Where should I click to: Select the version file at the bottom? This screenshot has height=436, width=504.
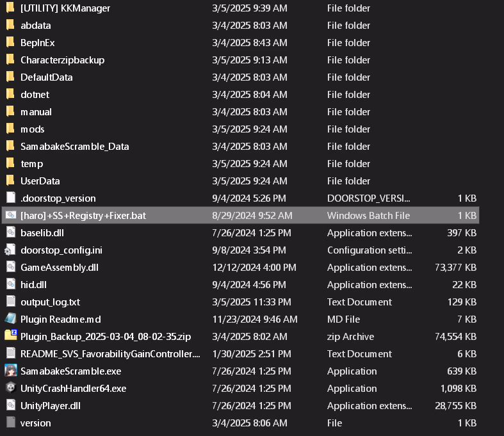35,423
